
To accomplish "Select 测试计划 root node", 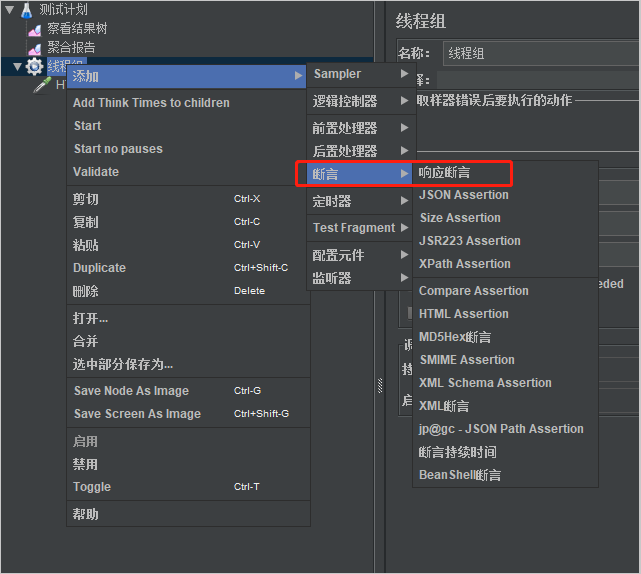I will tap(63, 9).
